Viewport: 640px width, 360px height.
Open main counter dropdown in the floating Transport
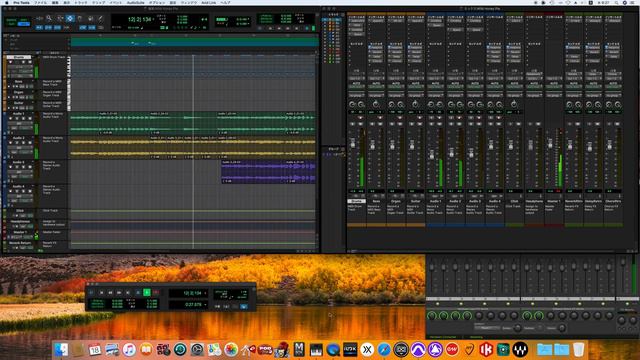tap(205, 293)
